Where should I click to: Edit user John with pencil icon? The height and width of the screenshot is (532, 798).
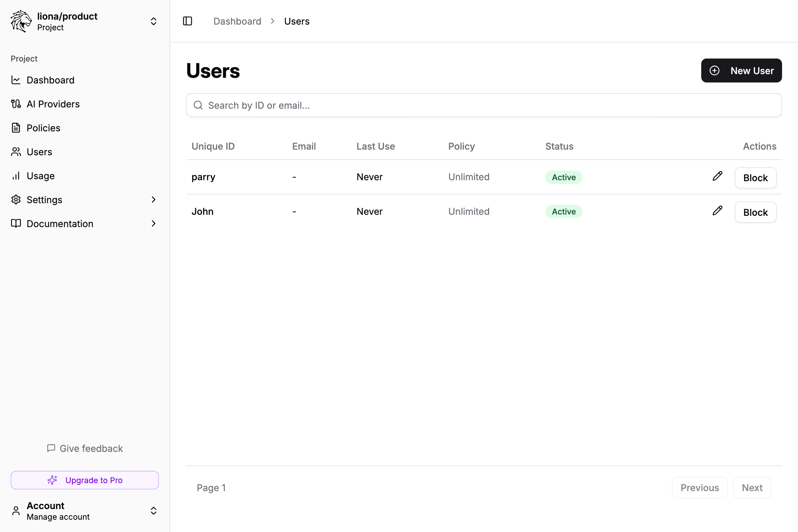point(717,211)
